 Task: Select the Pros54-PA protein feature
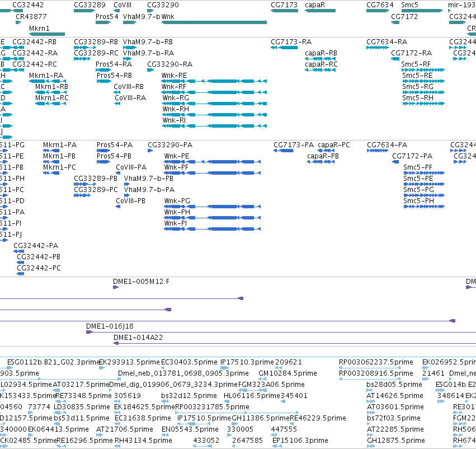(103, 151)
